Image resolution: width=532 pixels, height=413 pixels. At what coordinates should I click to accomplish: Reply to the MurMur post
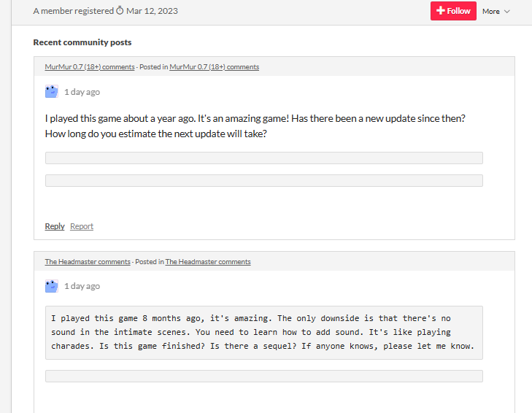55,226
